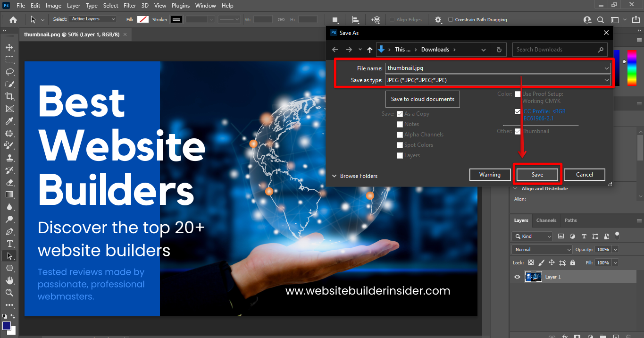Select the Lasso tool

9,72
